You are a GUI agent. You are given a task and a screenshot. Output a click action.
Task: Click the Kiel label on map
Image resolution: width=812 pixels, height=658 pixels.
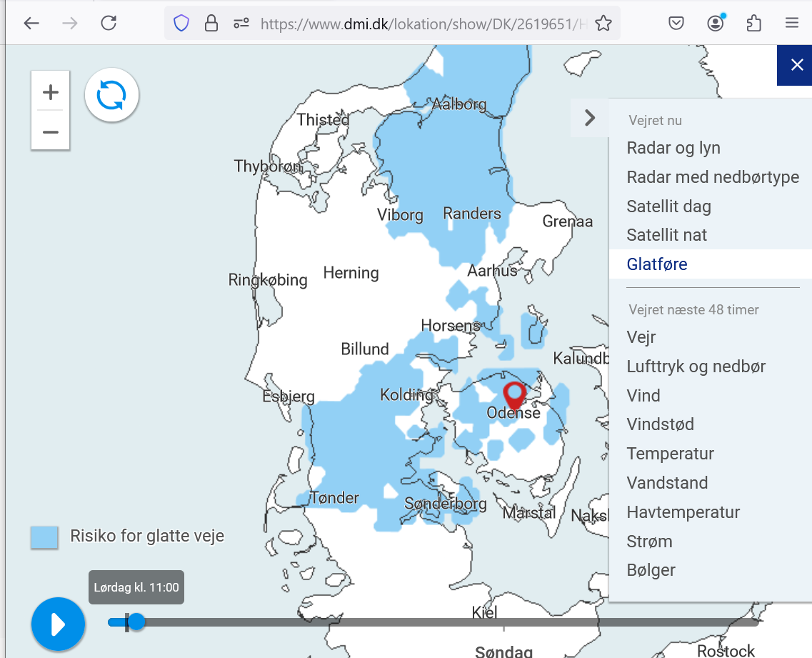[x=484, y=612]
